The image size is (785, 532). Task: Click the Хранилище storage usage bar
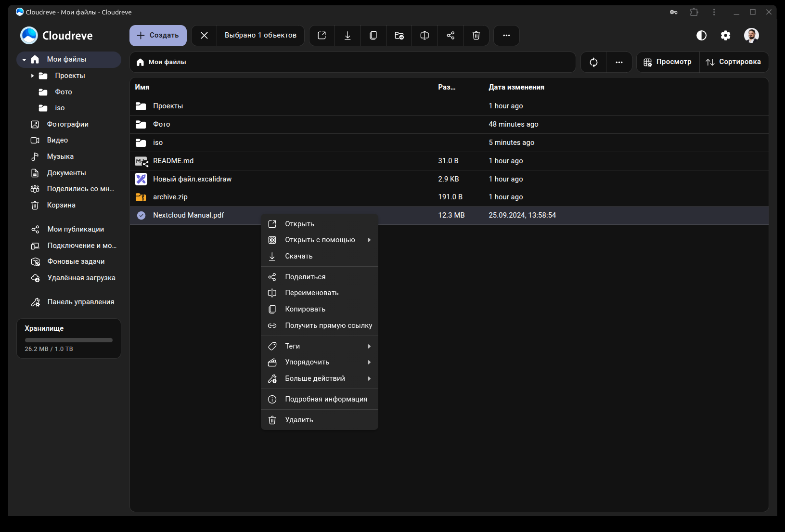[x=68, y=340]
